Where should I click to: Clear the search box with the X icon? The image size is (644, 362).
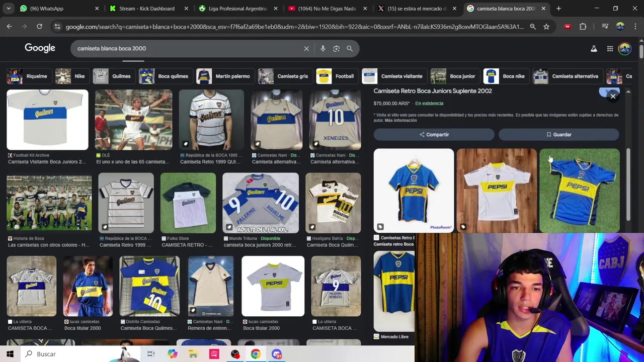click(x=306, y=48)
